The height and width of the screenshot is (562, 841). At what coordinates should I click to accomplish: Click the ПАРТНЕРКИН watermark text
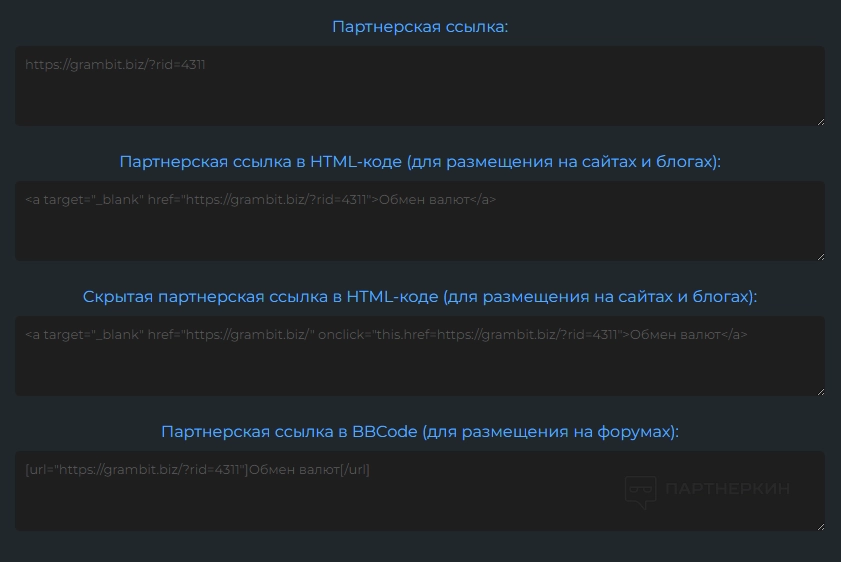(x=727, y=489)
